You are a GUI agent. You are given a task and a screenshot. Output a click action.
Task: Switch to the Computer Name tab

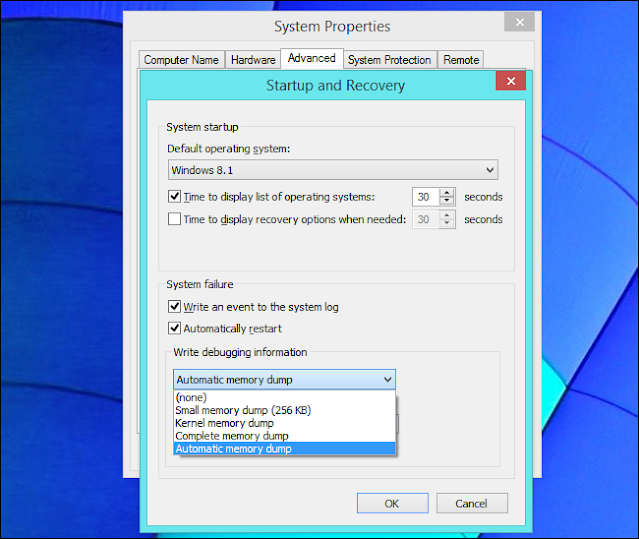(181, 60)
